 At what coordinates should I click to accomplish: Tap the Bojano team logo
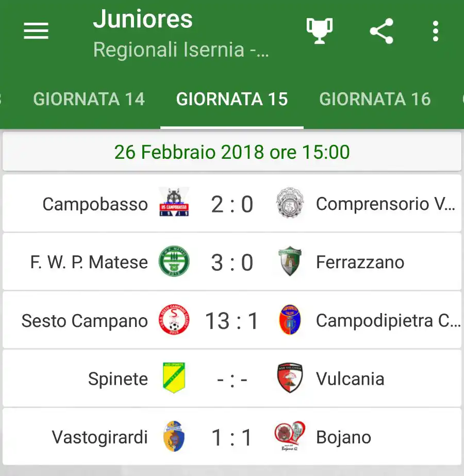pos(290,436)
